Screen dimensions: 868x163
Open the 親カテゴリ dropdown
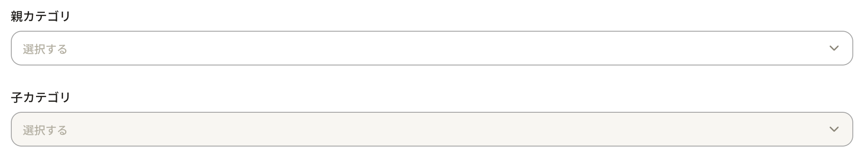point(432,48)
